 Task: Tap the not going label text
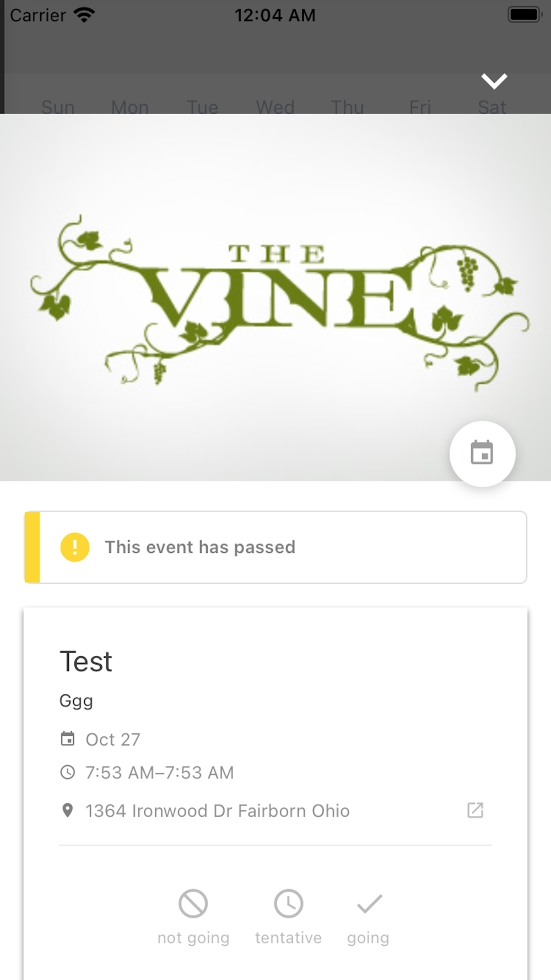click(193, 938)
